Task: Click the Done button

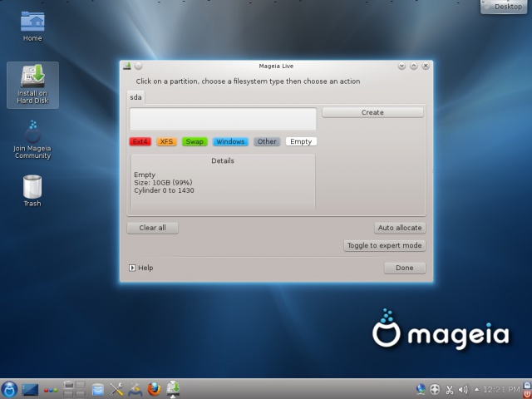Action: (x=405, y=268)
